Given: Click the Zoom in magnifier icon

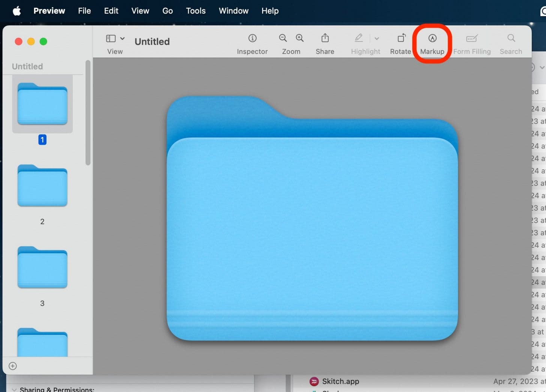Looking at the screenshot, I should point(300,38).
